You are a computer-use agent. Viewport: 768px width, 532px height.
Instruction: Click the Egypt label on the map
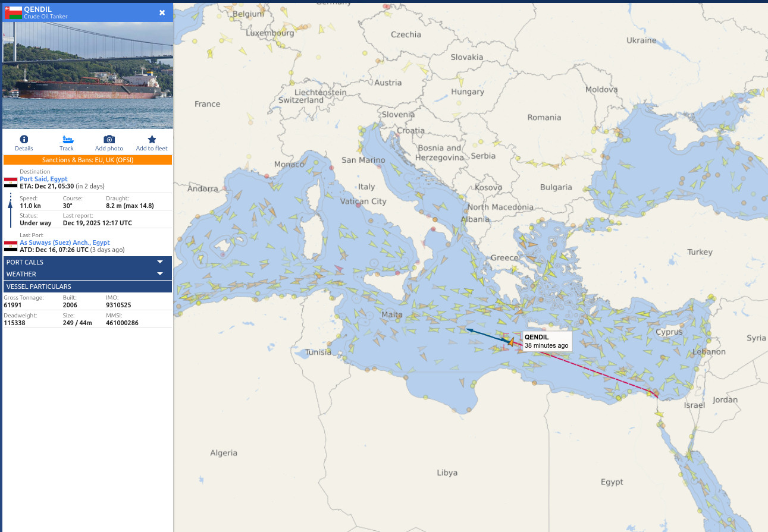point(612,482)
